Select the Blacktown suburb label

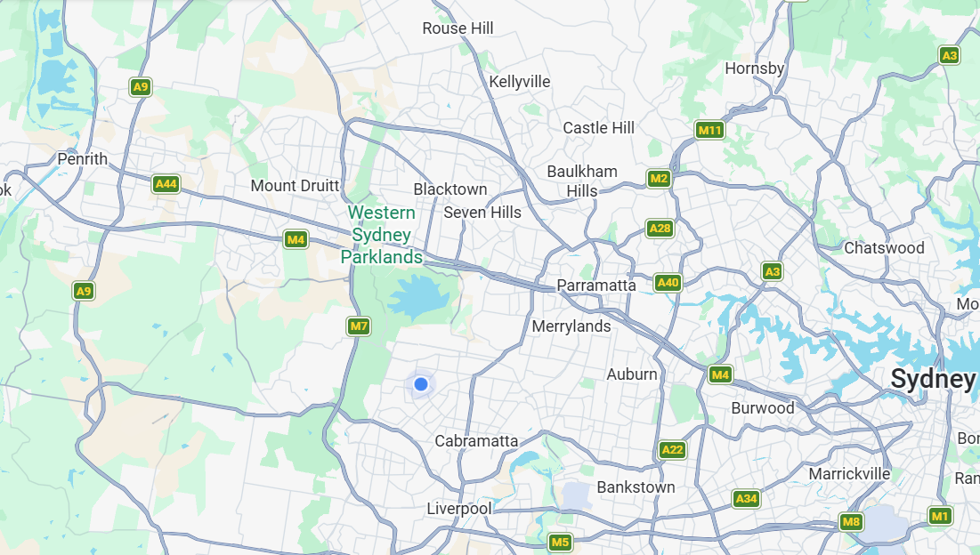click(450, 189)
